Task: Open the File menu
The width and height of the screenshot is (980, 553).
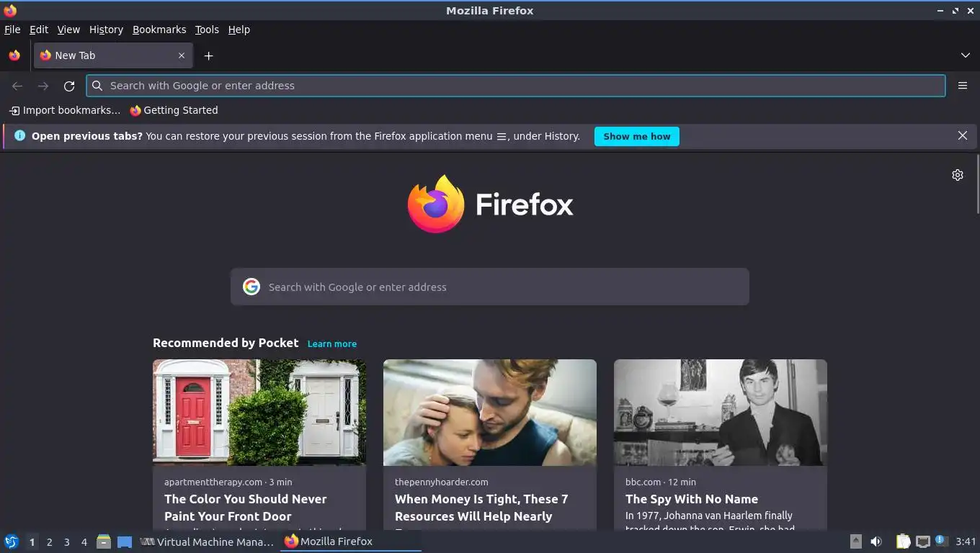Action: click(12, 30)
